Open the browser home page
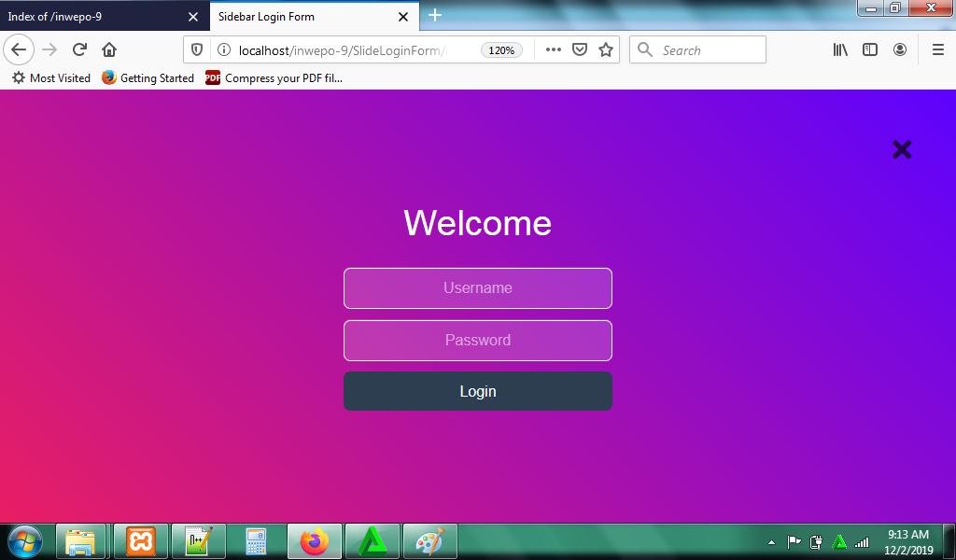This screenshot has height=560, width=956. point(109,50)
